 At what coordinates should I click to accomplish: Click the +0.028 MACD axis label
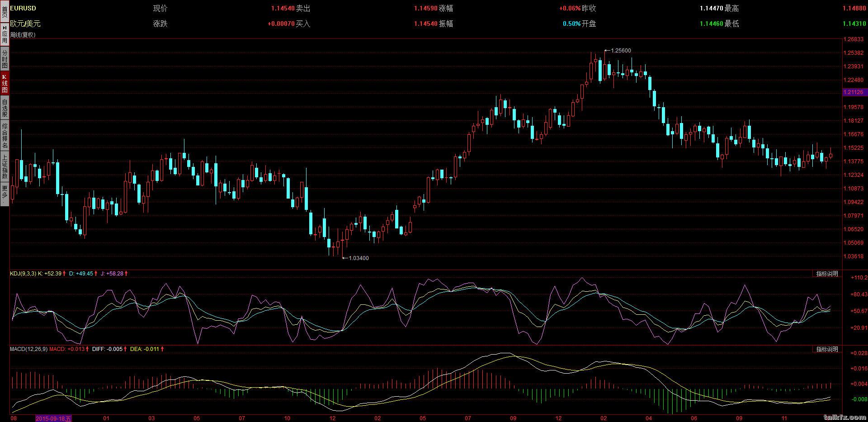tap(859, 353)
